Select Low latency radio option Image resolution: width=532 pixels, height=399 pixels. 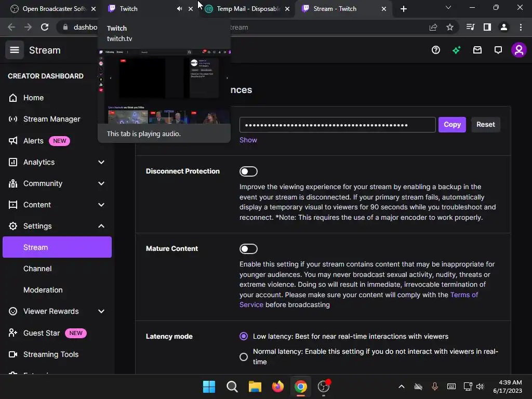(244, 336)
